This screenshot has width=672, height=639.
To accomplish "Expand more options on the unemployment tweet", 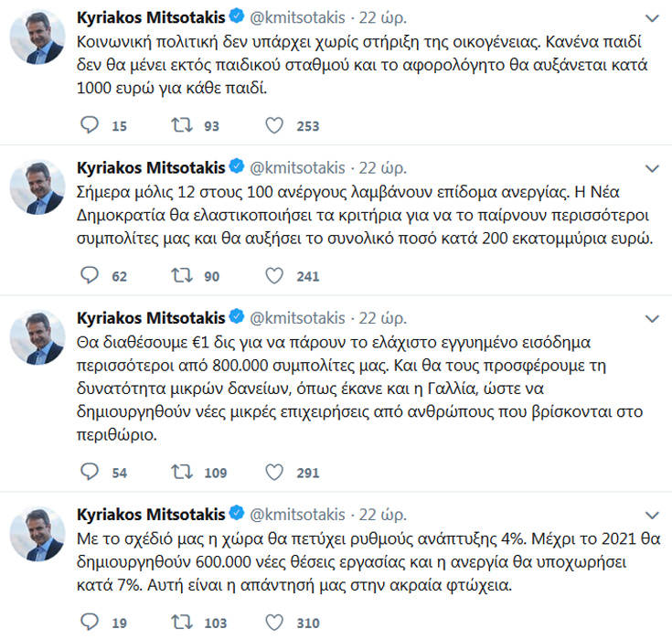I will pos(651,168).
